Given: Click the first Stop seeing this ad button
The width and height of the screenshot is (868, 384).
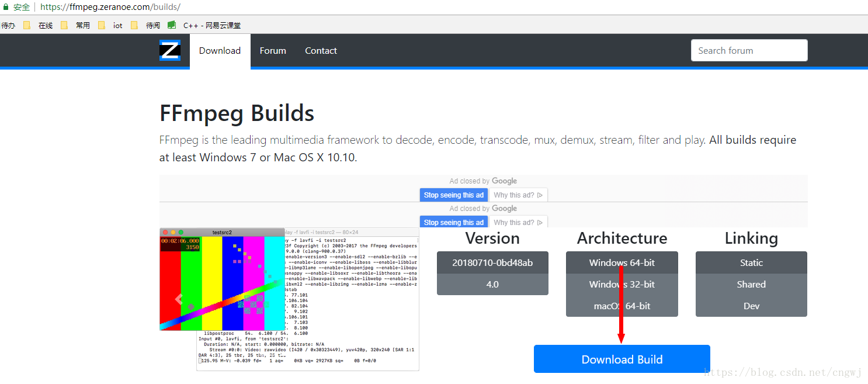Looking at the screenshot, I should point(454,195).
